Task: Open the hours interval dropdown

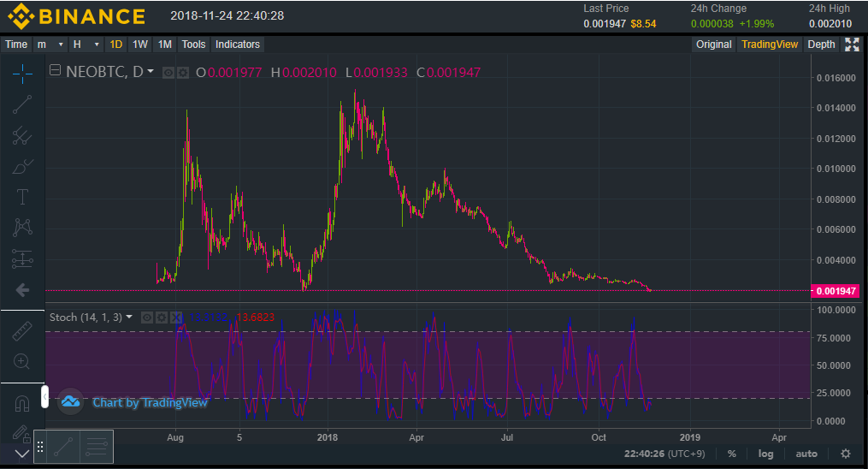Action: [86, 45]
